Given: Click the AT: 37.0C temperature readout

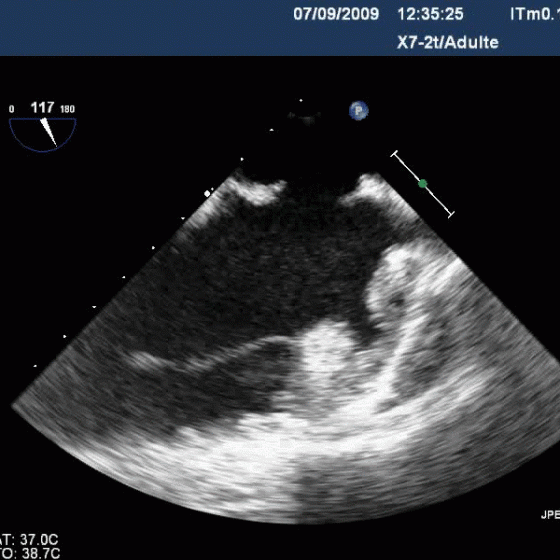Looking at the screenshot, I should [29, 539].
